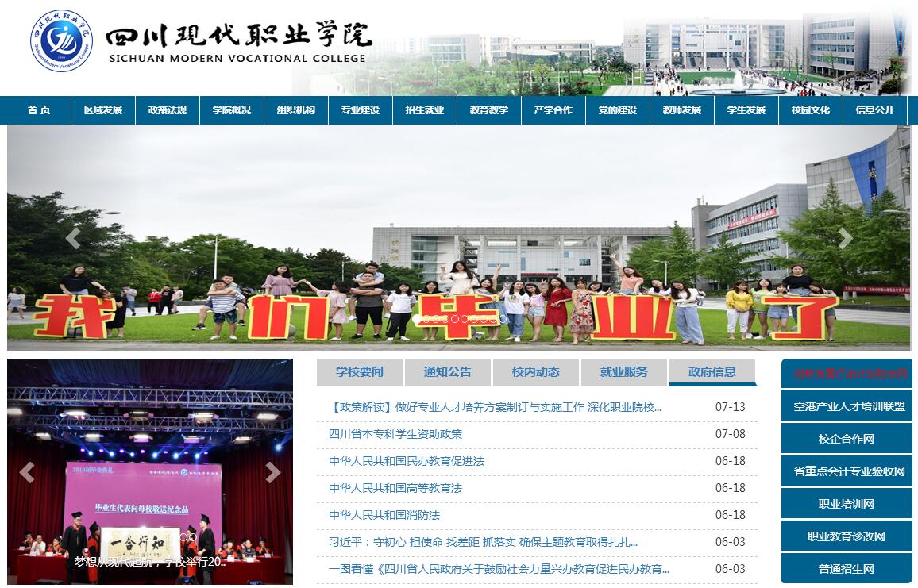Click the 普通招生网 sidebar button

tap(846, 569)
